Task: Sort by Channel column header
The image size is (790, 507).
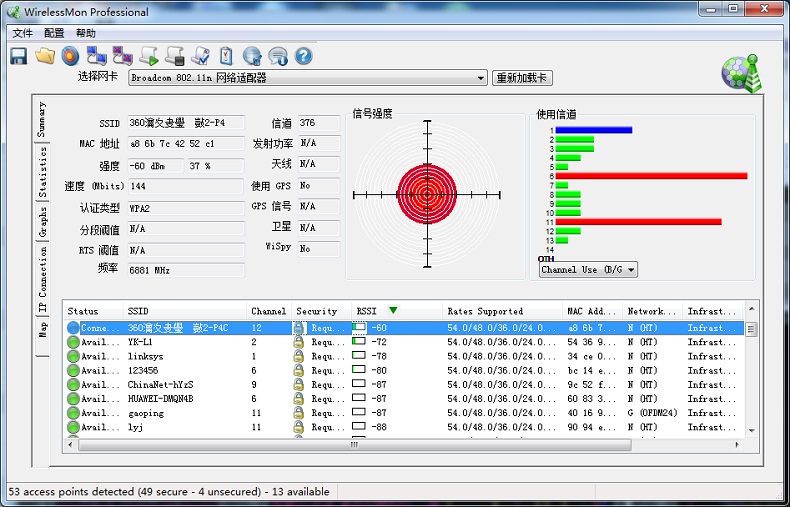Action: (269, 311)
